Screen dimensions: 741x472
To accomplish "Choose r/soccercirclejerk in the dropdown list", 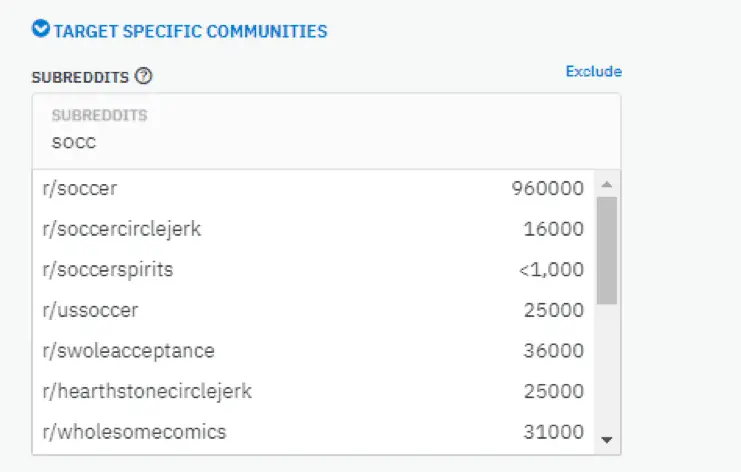I will point(313,229).
